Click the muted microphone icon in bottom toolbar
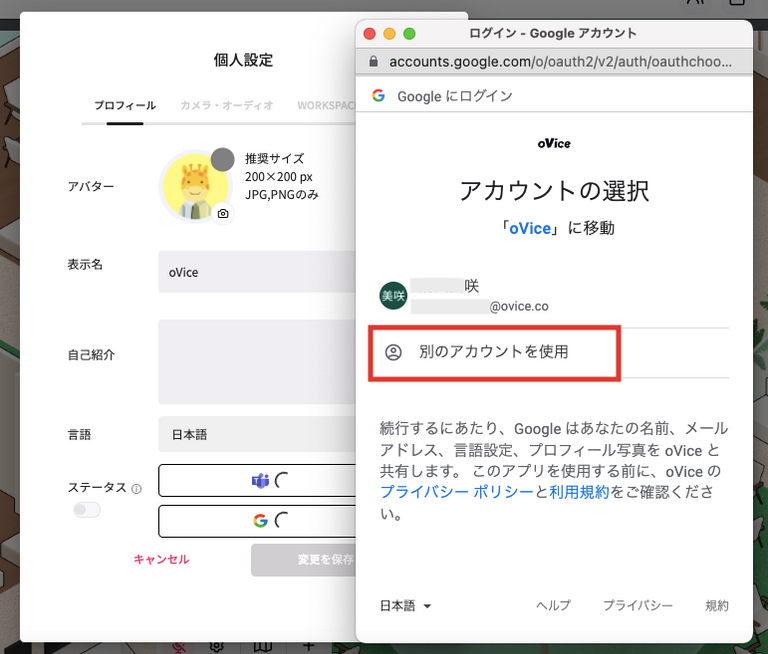The height and width of the screenshot is (654, 768). tap(179, 648)
